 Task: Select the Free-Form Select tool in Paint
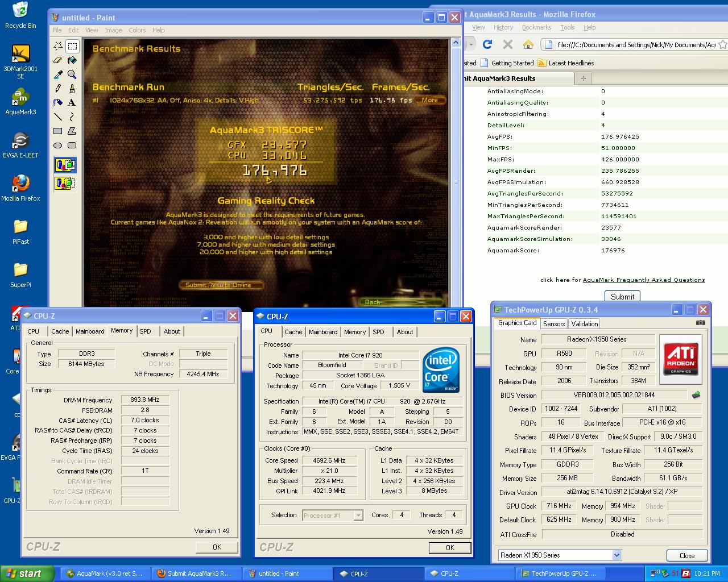click(x=58, y=46)
